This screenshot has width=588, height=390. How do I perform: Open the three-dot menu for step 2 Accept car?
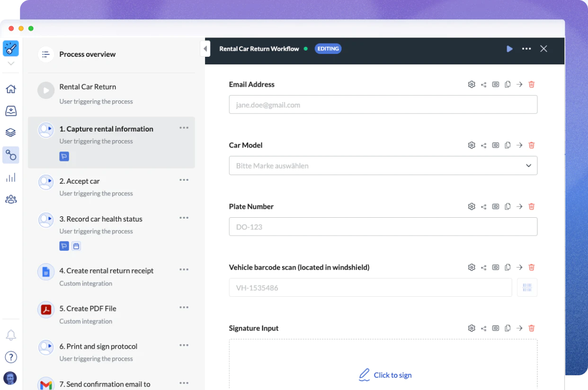(184, 180)
